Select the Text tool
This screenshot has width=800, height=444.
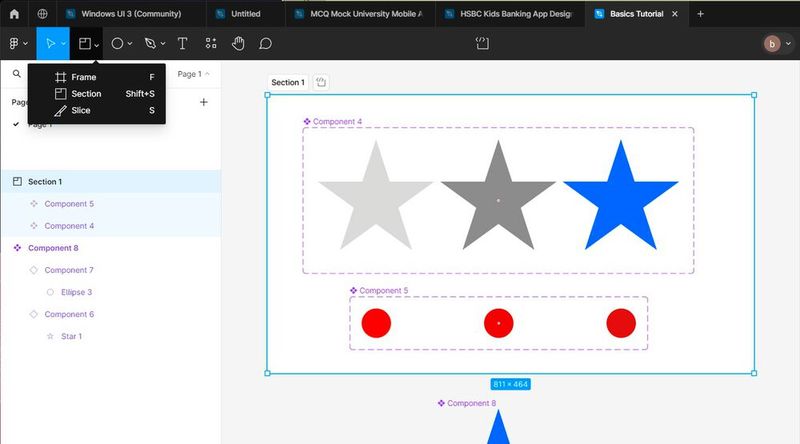[x=182, y=44]
